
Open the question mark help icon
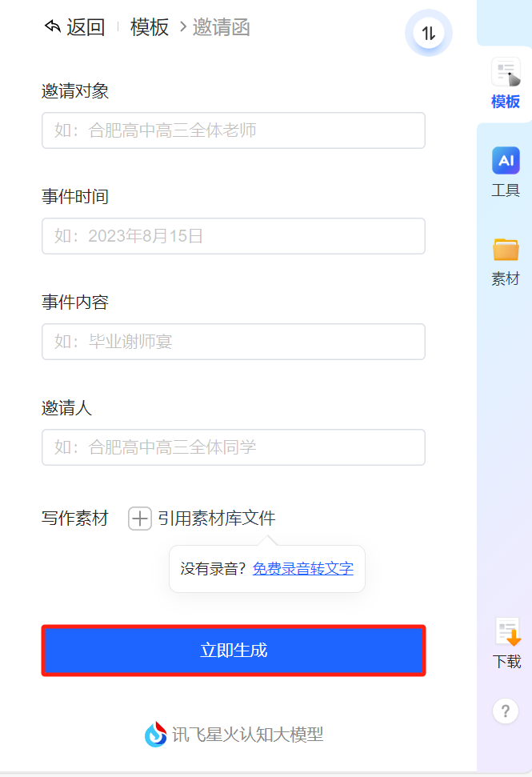[506, 711]
